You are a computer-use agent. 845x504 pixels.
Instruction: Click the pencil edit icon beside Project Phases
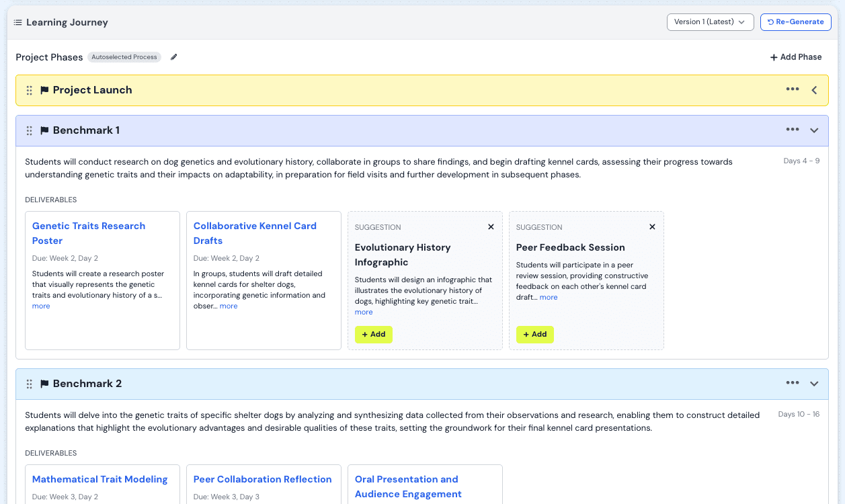[x=174, y=57]
